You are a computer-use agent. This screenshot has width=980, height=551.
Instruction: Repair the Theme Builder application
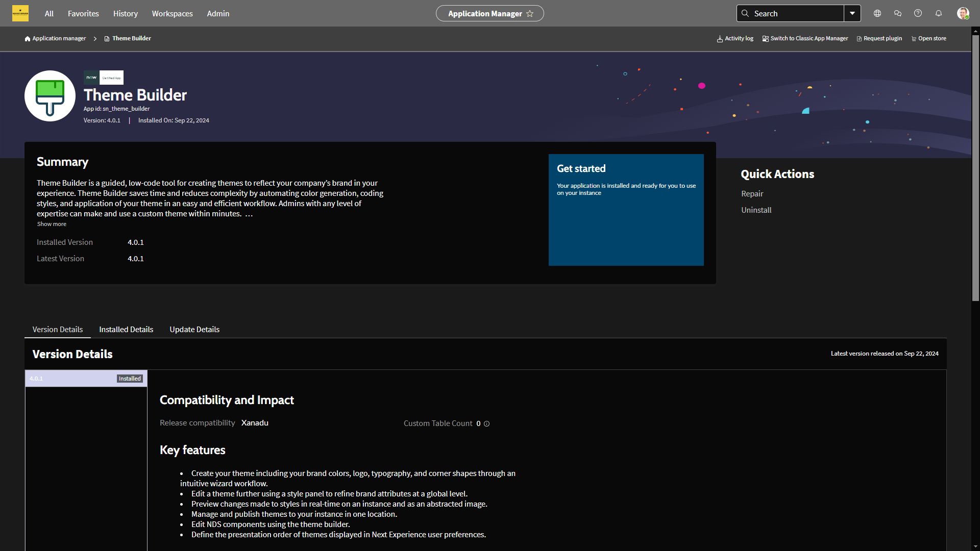coord(752,193)
